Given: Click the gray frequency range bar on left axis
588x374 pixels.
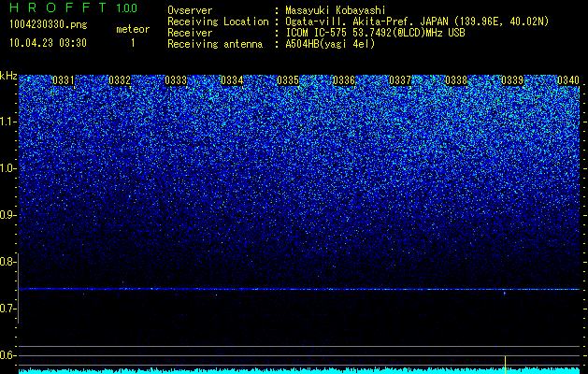Looking at the screenshot, I should (x=18, y=288).
